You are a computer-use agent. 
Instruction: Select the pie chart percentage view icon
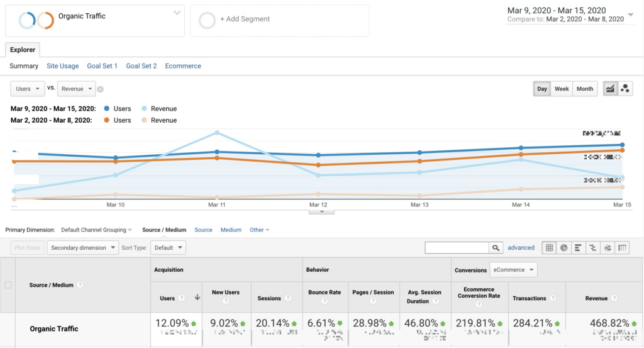click(564, 248)
